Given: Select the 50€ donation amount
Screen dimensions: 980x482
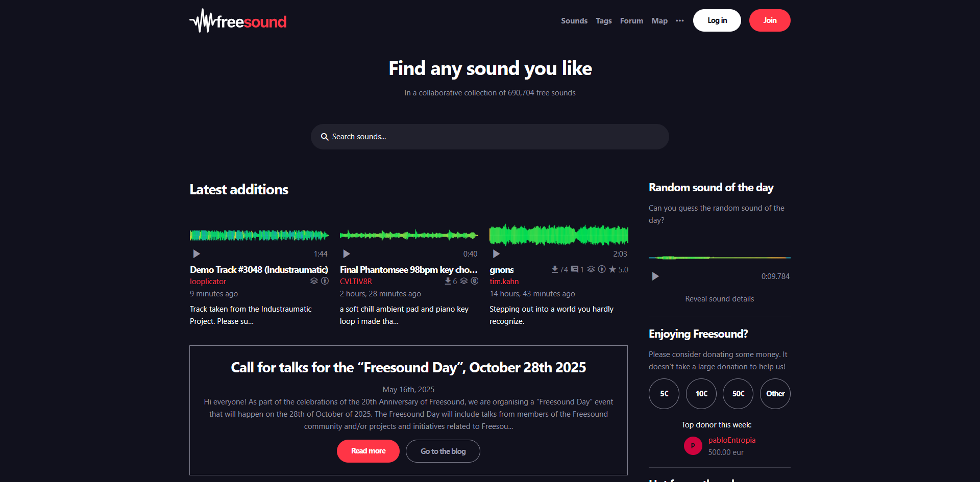Looking at the screenshot, I should point(738,394).
